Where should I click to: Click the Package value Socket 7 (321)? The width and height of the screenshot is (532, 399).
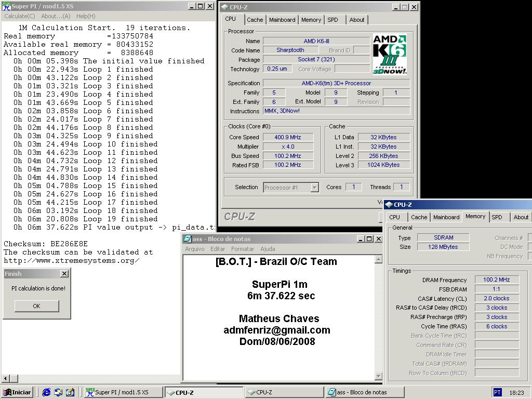point(316,59)
